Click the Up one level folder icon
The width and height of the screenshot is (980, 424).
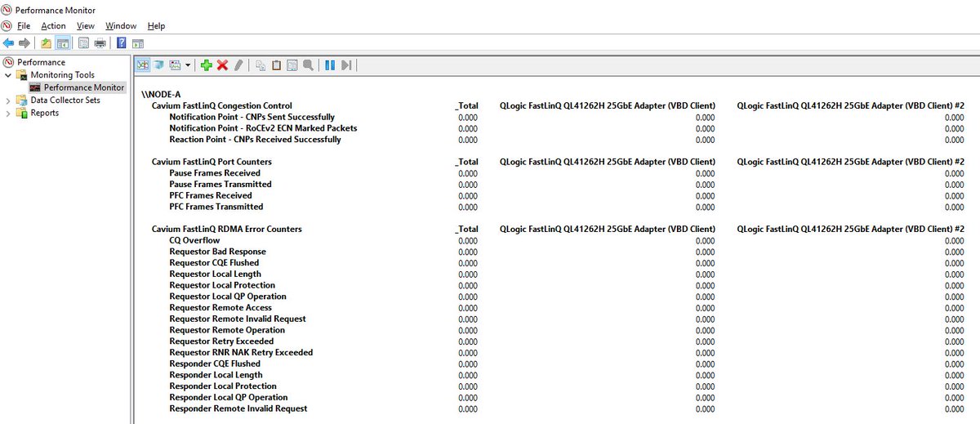coord(47,42)
